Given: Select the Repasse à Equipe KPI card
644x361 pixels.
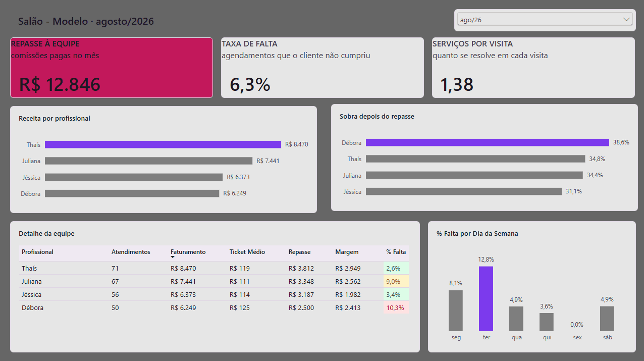Looking at the screenshot, I should coord(112,68).
